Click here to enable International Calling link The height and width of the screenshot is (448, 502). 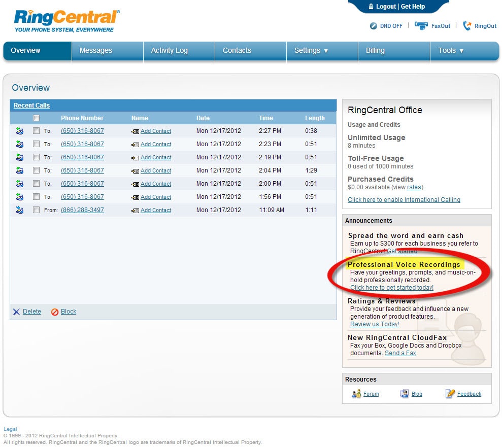pos(404,200)
